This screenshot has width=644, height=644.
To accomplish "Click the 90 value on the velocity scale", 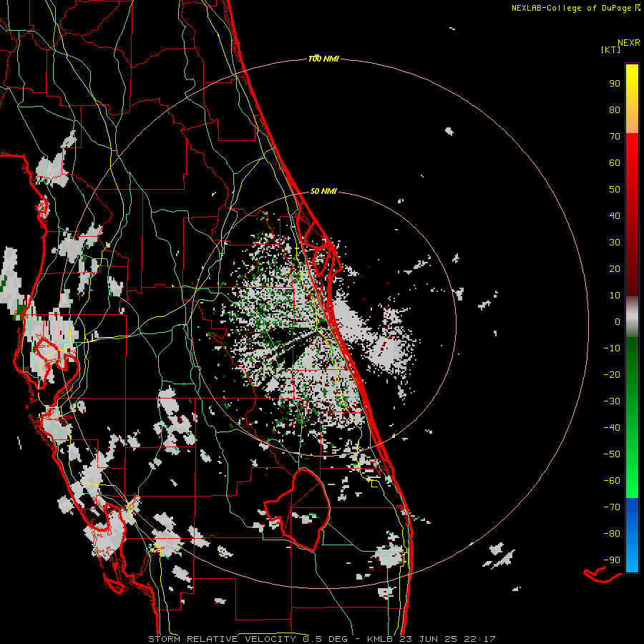I will coord(615,84).
